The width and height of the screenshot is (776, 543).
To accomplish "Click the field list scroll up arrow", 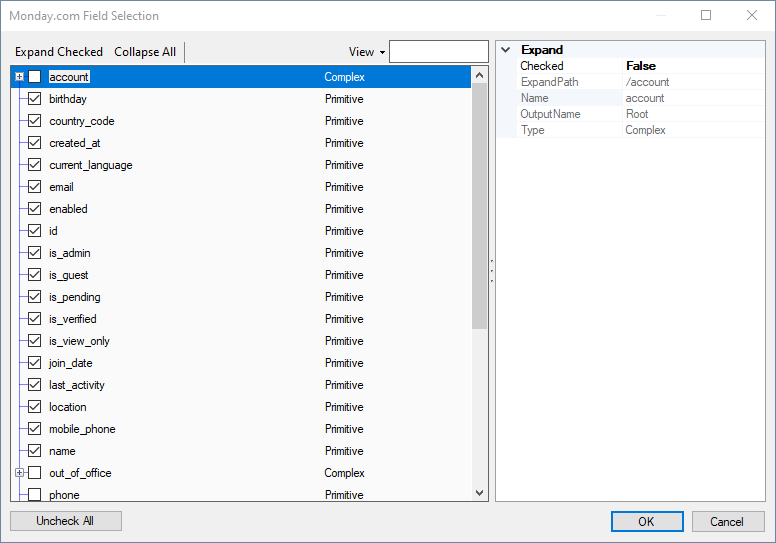I will tap(479, 75).
